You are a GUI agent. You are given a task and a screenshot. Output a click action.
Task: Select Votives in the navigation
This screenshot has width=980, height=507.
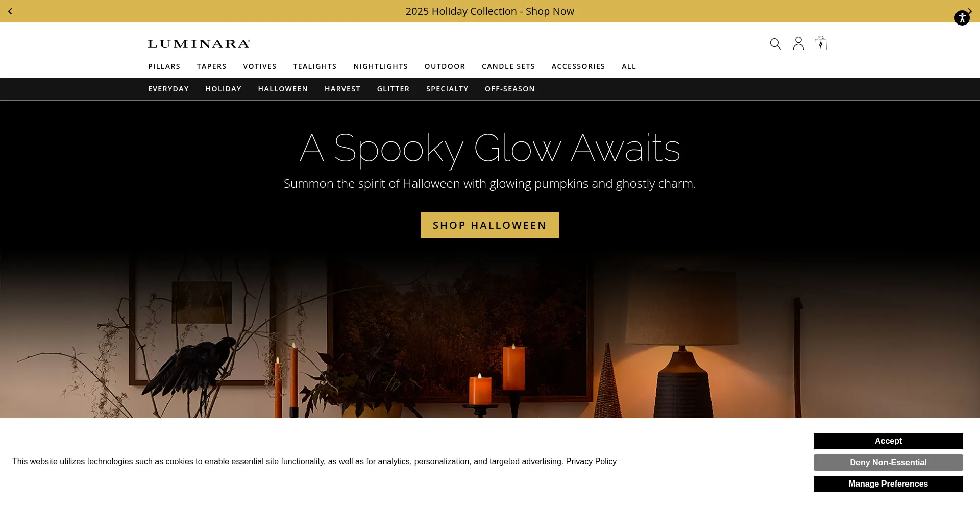(x=259, y=66)
